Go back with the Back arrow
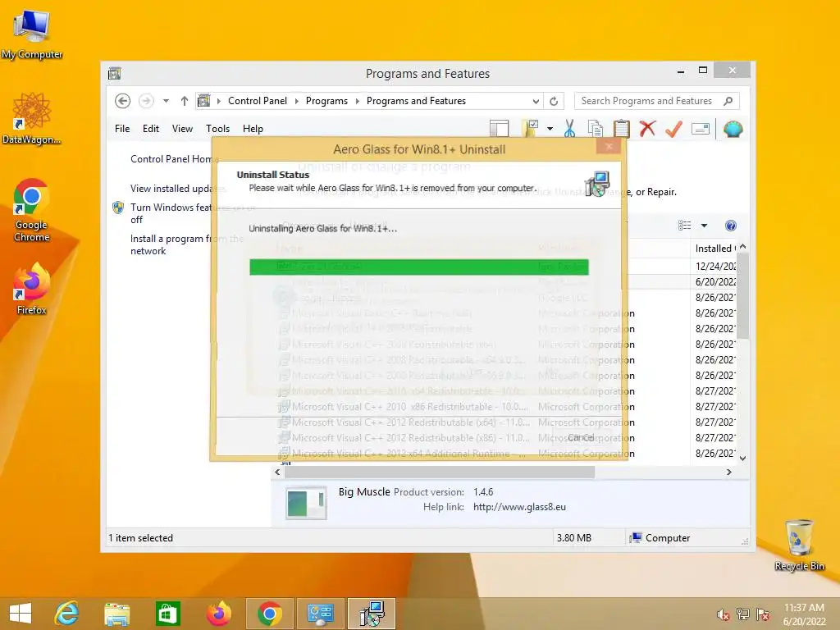840x630 pixels. tap(123, 101)
